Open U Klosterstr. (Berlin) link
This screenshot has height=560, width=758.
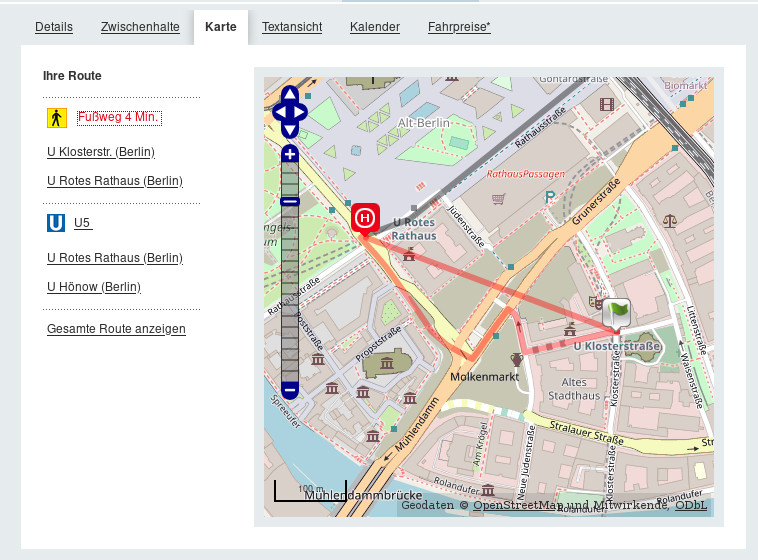(x=101, y=152)
